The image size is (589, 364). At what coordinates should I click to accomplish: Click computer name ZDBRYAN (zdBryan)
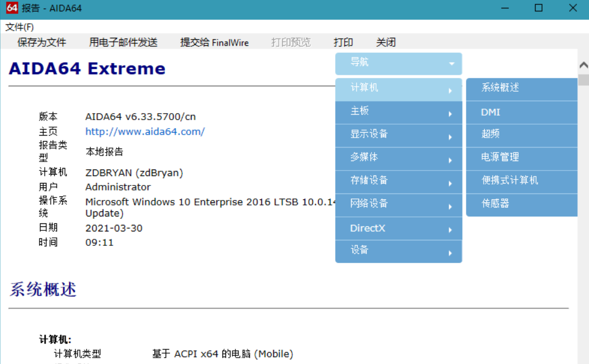(x=134, y=173)
